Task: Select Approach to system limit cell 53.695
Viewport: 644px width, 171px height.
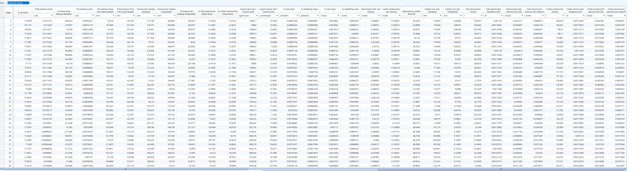Action: pyautogui.click(x=412, y=68)
